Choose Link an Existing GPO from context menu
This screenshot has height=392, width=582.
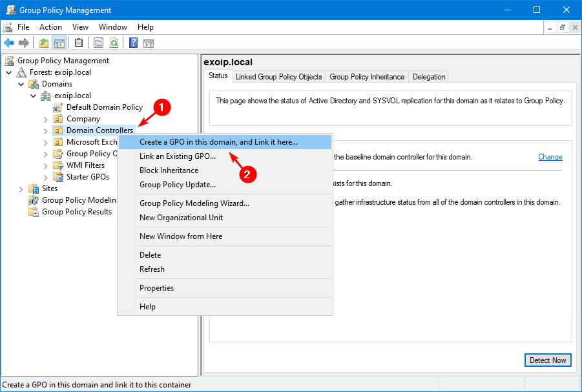pyautogui.click(x=178, y=156)
